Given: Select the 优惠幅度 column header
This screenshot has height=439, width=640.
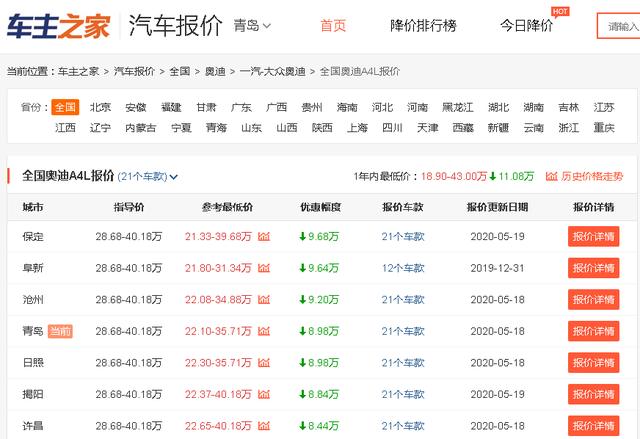Looking at the screenshot, I should point(320,207).
